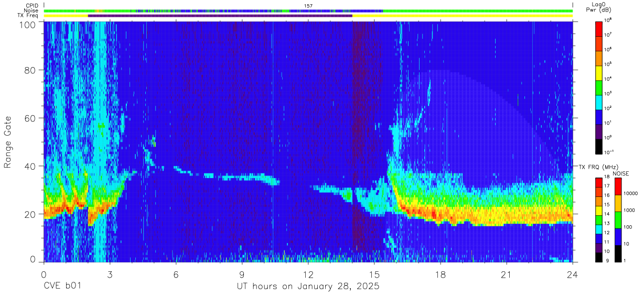
Task: Click the Noise row label at top left
Action: (x=32, y=10)
